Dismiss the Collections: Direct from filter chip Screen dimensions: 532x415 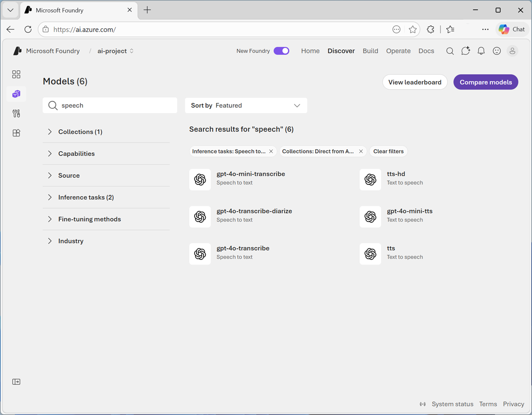pyautogui.click(x=361, y=151)
